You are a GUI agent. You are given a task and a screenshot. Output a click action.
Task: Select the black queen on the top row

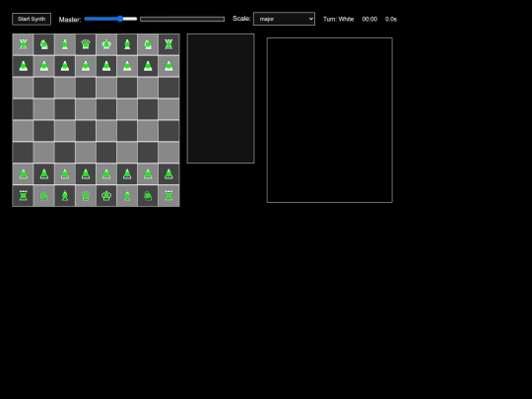[86, 44]
